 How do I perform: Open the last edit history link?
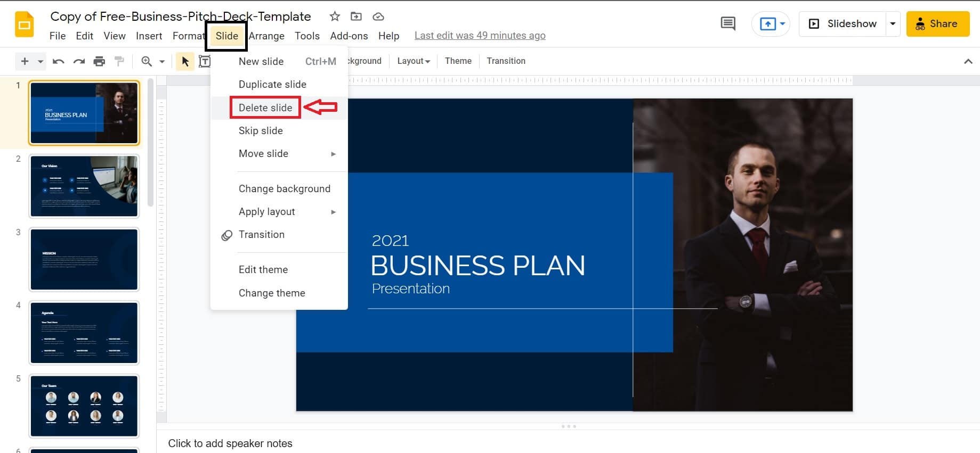(x=480, y=35)
